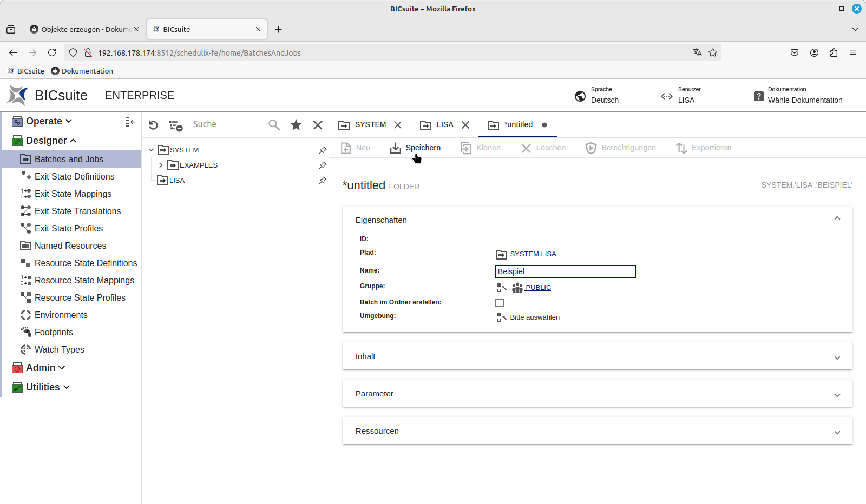866x504 pixels.
Task: Save the folder using Speichern
Action: pyautogui.click(x=416, y=148)
